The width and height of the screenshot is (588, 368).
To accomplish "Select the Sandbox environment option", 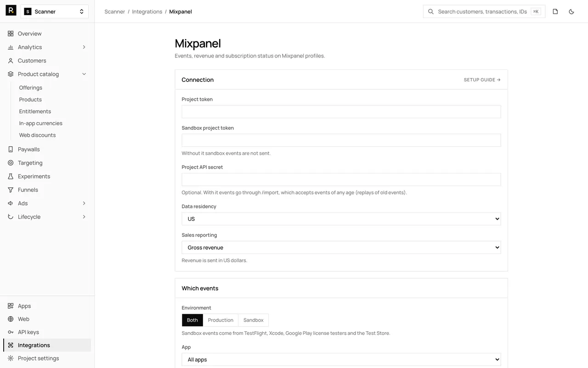I will pyautogui.click(x=254, y=320).
